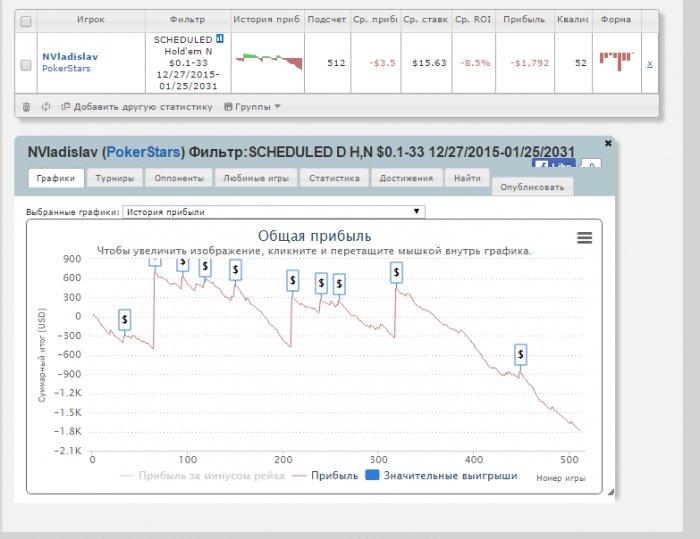Open the profit history sparkline thumbnail

click(269, 62)
